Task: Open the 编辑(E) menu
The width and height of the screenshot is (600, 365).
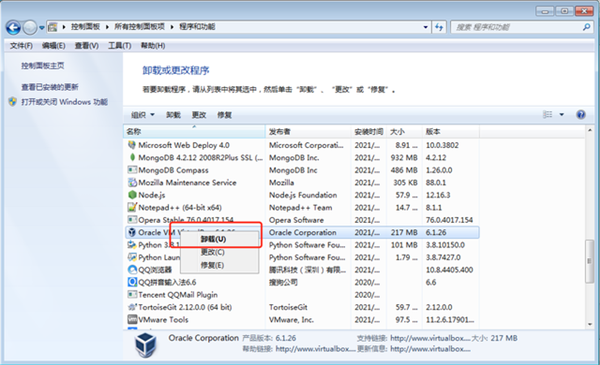Action: (x=54, y=46)
